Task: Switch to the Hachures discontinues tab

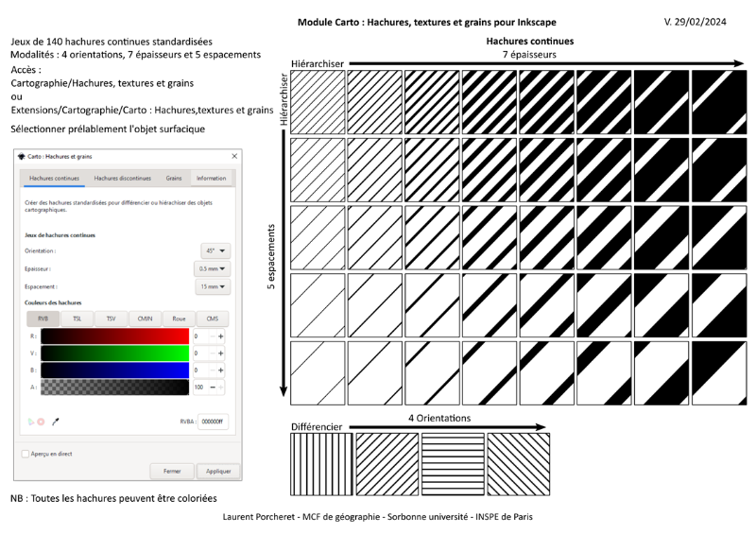Action: pyautogui.click(x=122, y=178)
